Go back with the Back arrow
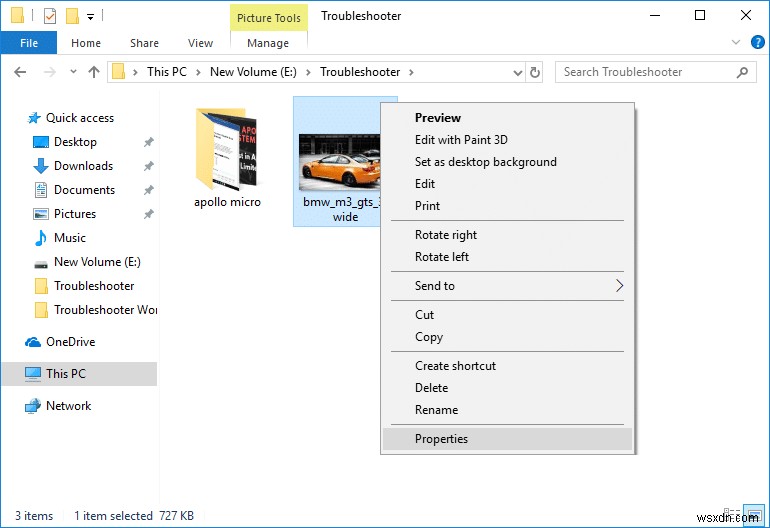 click(20, 72)
